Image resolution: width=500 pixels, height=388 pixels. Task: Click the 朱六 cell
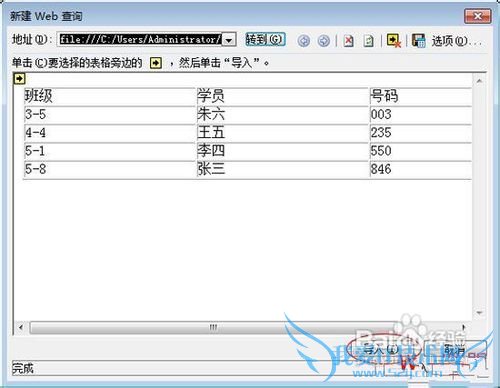click(x=282, y=115)
